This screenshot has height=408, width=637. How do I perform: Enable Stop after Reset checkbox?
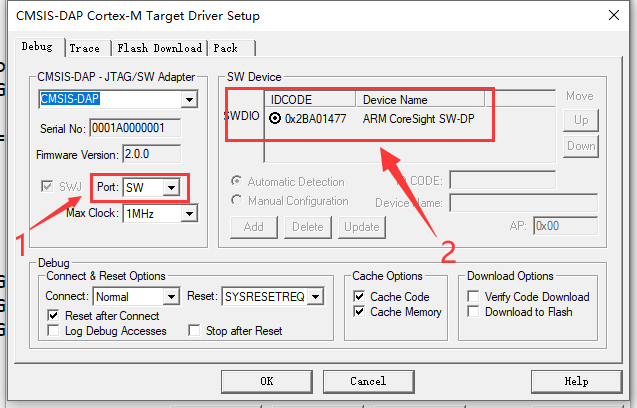tap(194, 330)
